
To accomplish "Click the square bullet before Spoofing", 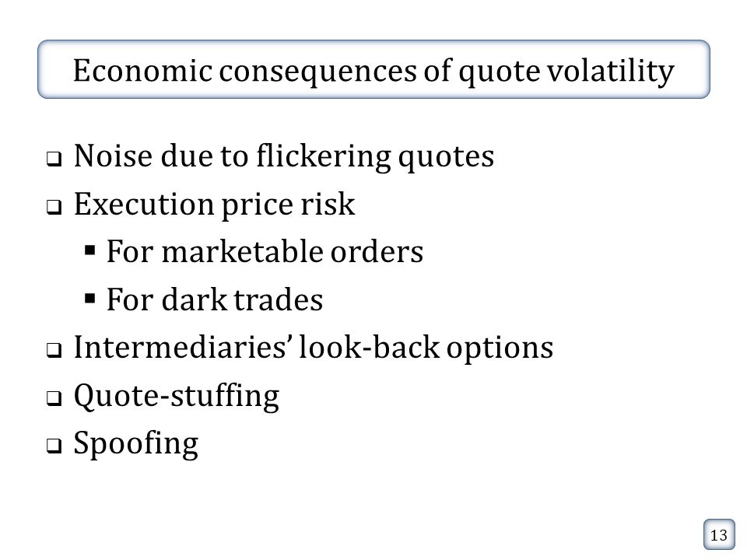I will [x=54, y=446].
